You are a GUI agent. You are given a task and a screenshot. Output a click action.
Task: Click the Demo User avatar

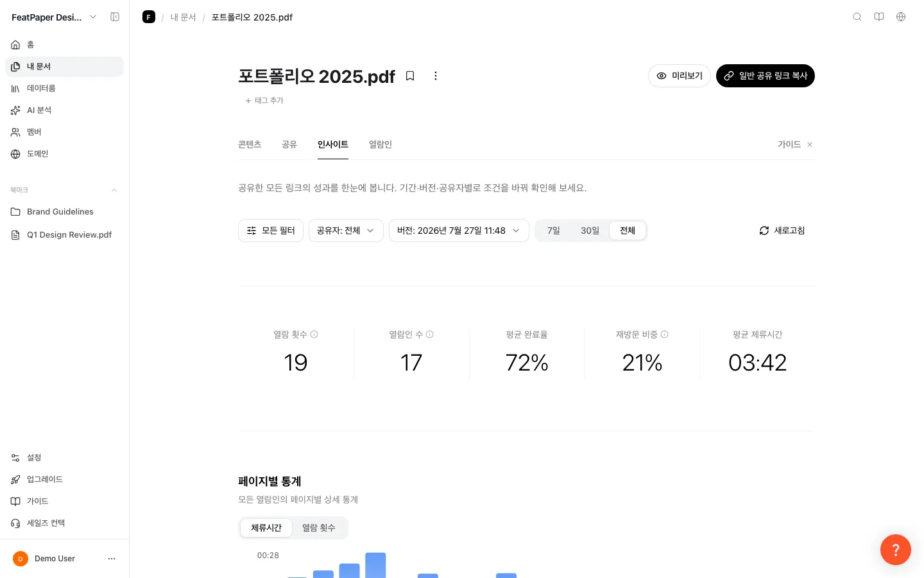(21, 559)
